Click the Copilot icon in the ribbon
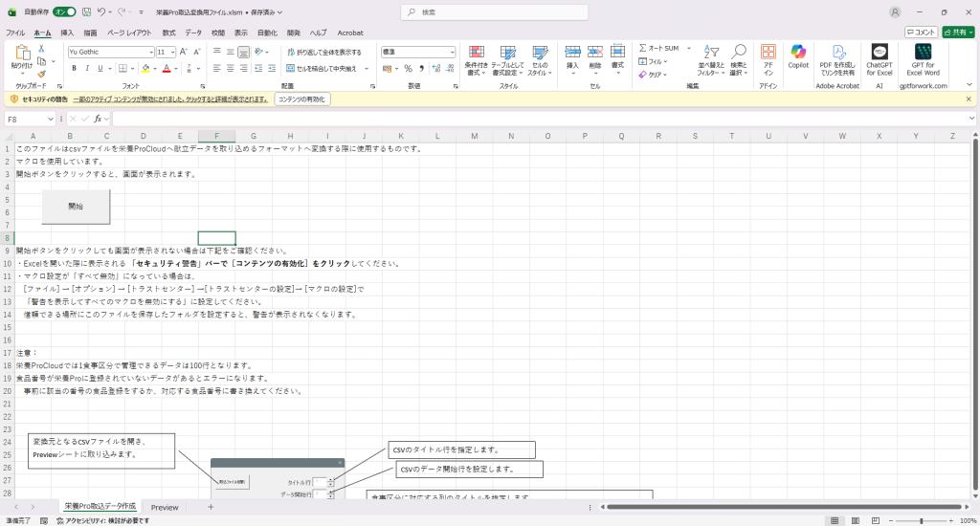 click(x=797, y=57)
